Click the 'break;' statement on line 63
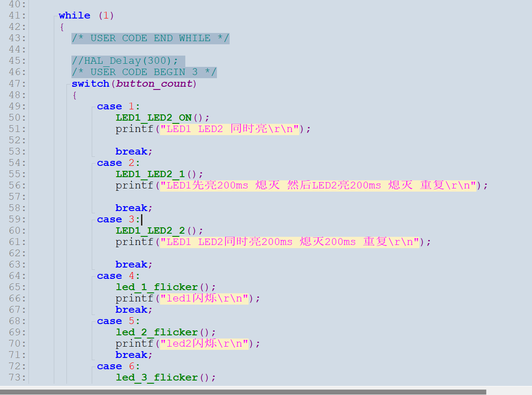 134,264
